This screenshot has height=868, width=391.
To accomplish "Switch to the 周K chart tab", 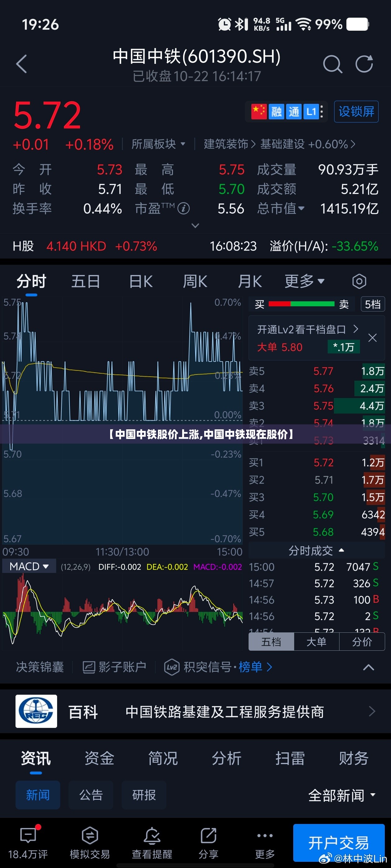I will tap(195, 281).
